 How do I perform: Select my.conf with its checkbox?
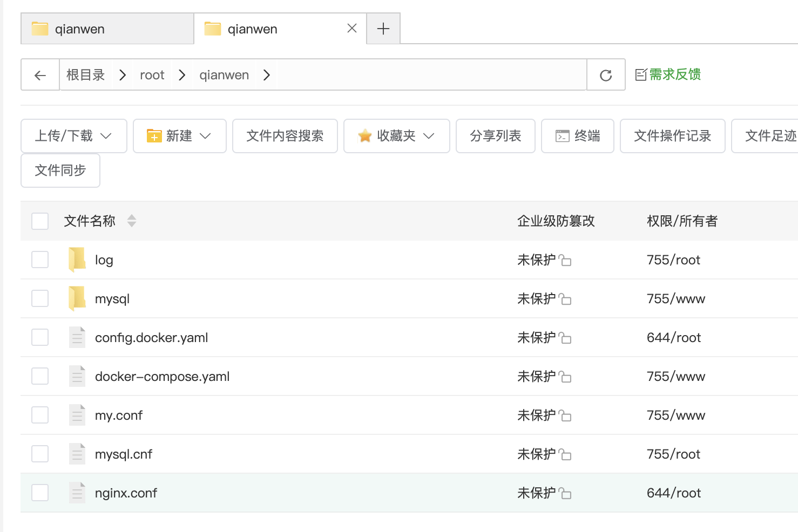[40, 415]
